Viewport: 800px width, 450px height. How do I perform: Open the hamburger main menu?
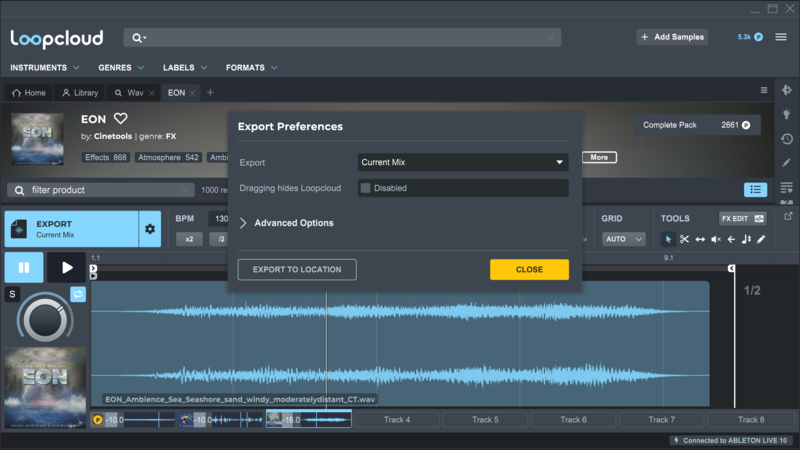[x=781, y=37]
